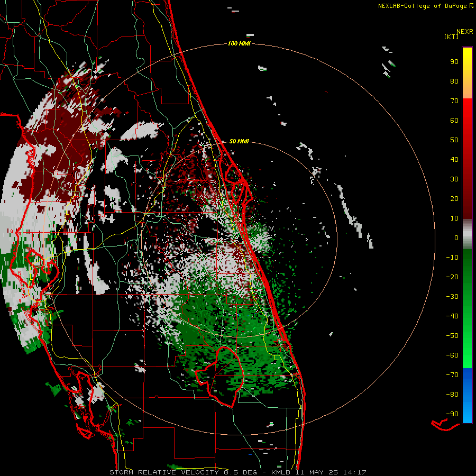Click the 50 value on the velocity scale
This screenshot has width=476, height=476.
(454, 140)
